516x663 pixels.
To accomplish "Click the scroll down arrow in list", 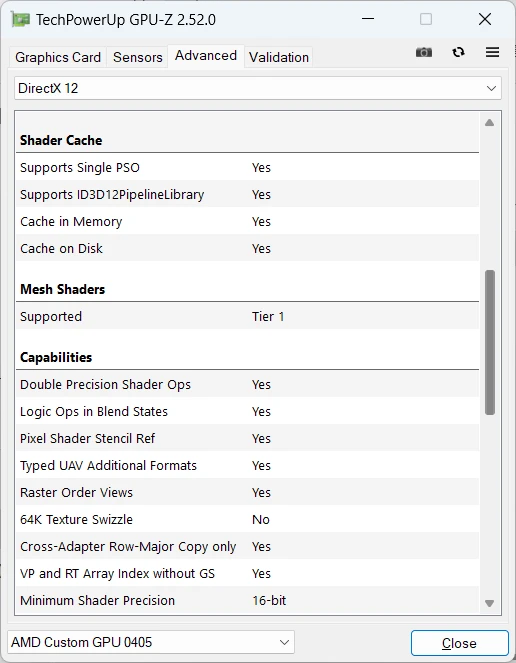I will click(x=489, y=603).
